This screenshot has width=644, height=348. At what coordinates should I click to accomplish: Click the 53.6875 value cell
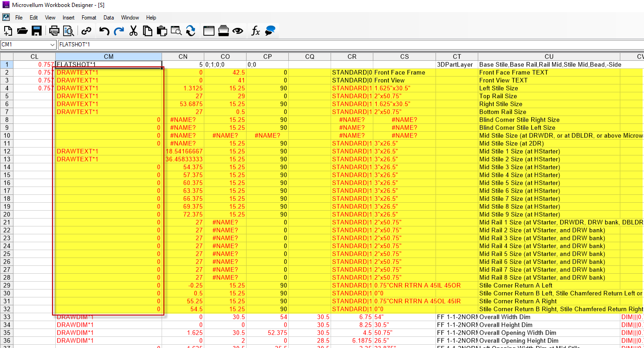tap(183, 104)
